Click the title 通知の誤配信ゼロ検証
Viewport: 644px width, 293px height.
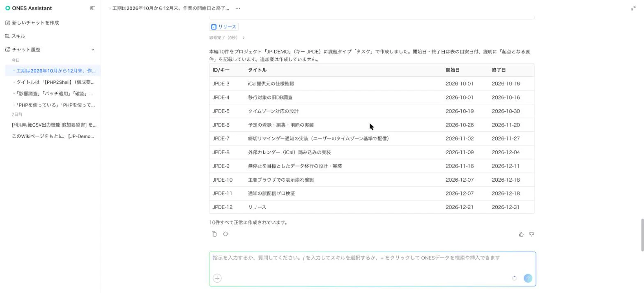[271, 194]
